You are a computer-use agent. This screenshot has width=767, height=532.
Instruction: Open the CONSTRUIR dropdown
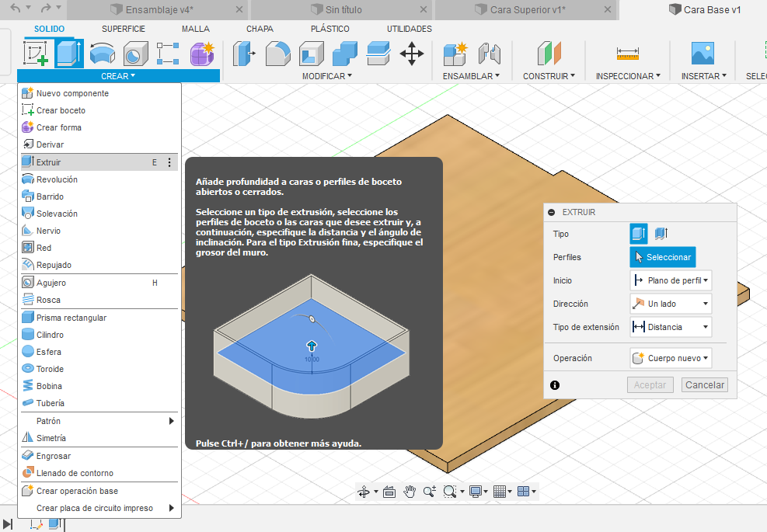click(x=549, y=76)
